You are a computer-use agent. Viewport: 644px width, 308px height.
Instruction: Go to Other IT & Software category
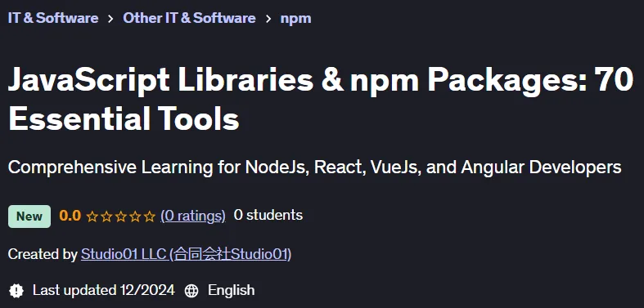(x=189, y=18)
